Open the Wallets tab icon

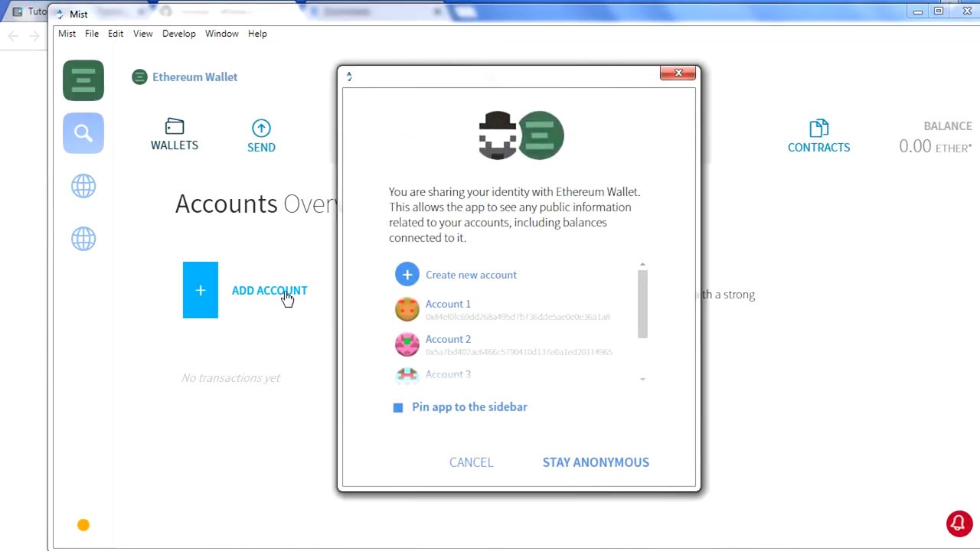click(x=175, y=126)
